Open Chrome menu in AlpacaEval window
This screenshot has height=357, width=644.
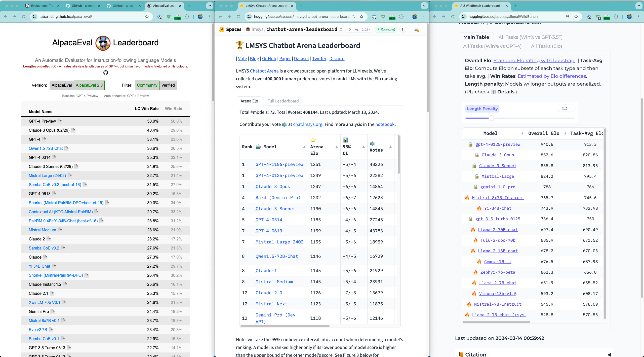[x=209, y=17]
